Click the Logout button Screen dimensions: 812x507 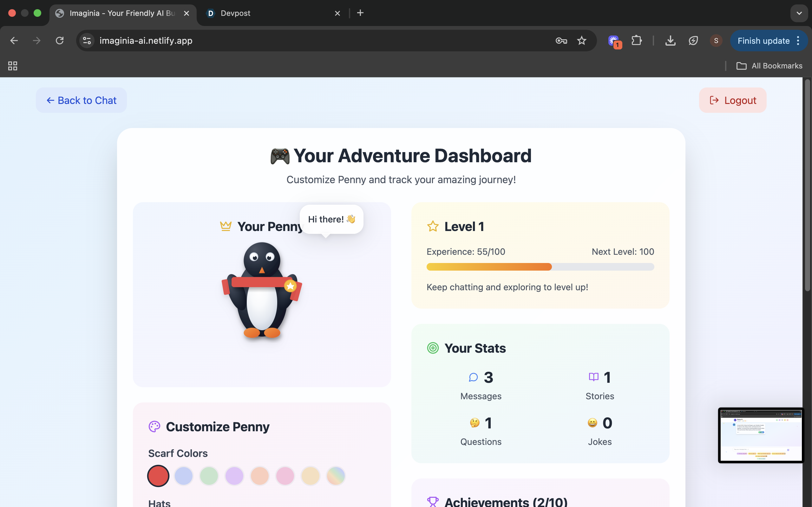pos(732,100)
